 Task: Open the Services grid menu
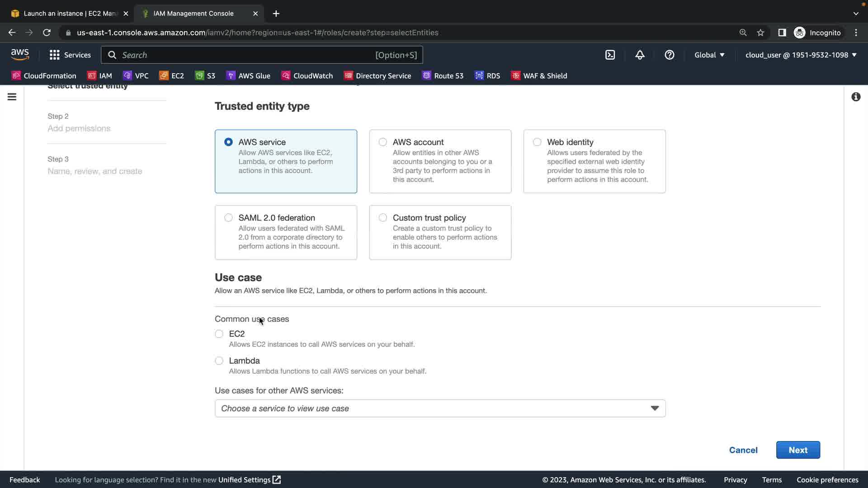(x=70, y=55)
